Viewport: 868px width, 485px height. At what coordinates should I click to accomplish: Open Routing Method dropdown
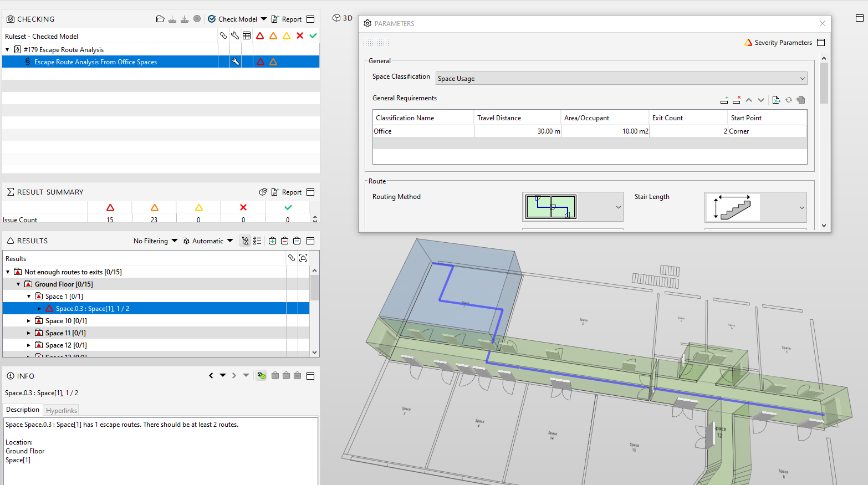(573, 207)
